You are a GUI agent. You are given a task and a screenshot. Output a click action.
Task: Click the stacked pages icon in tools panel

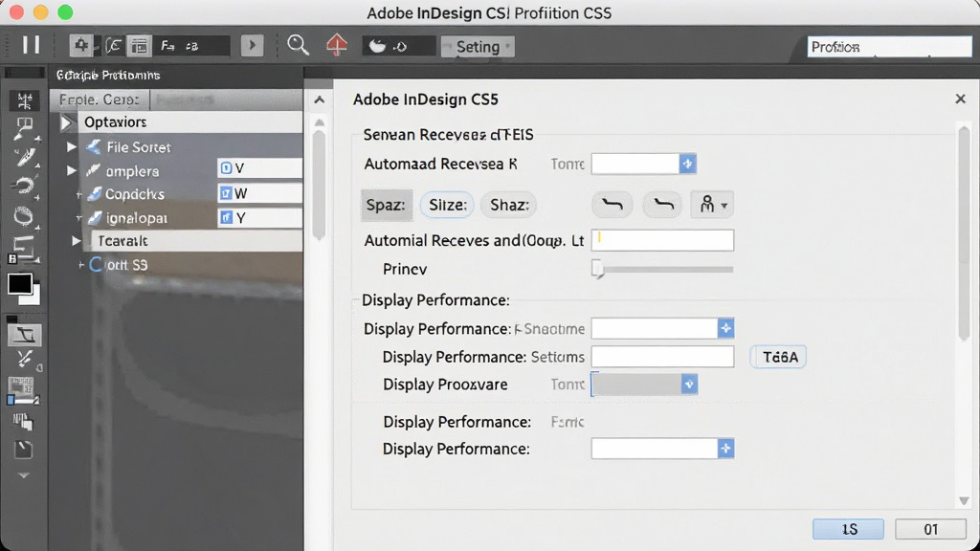[x=23, y=422]
